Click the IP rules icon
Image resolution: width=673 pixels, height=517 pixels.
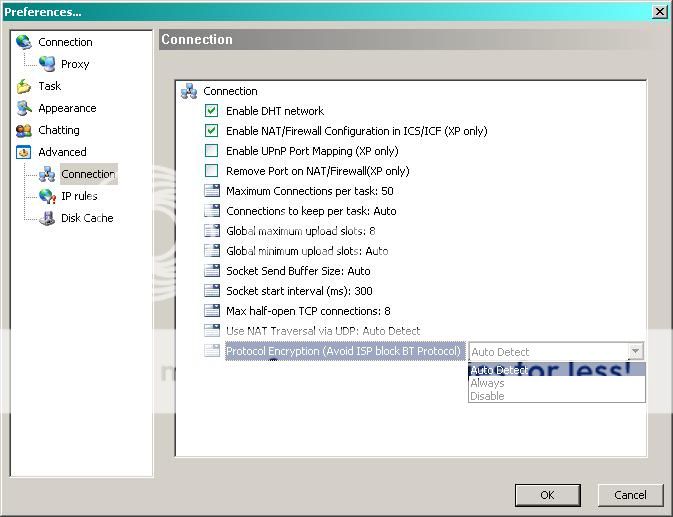pyautogui.click(x=47, y=196)
